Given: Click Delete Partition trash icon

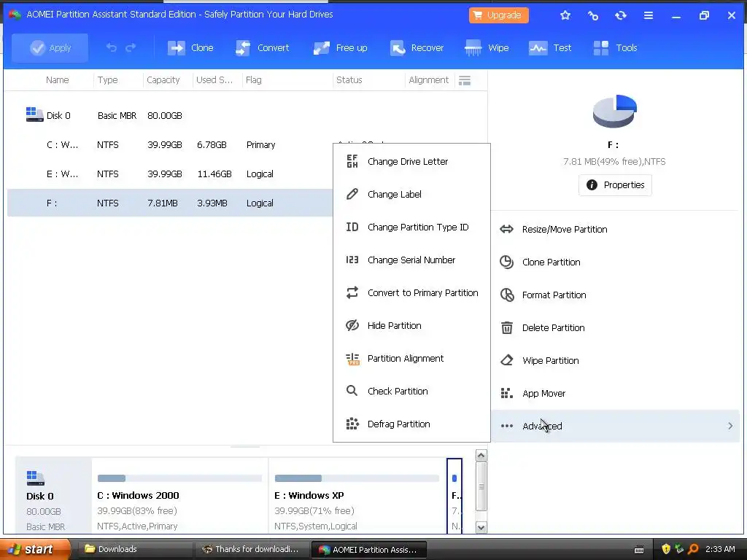Looking at the screenshot, I should 507,327.
